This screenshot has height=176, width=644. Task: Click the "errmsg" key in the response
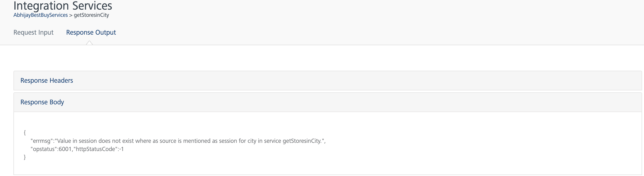click(x=42, y=141)
